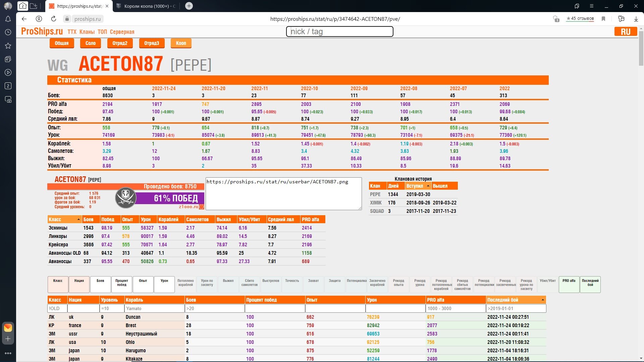Open the home tab group icon
Screen dimensions: 644x362
(x=22, y=6)
